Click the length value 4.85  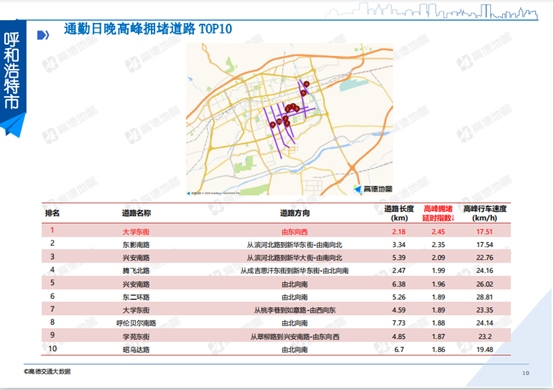[x=399, y=337]
